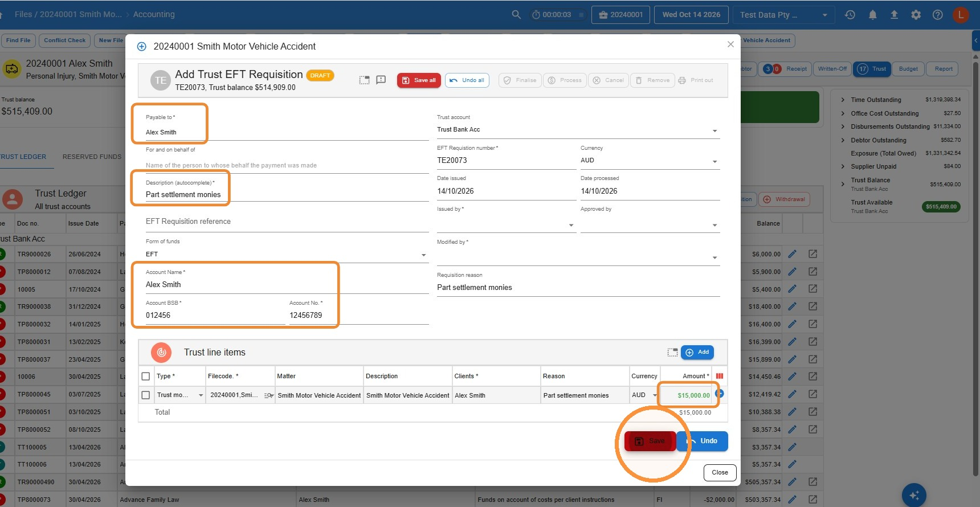Click the red Save all button
Screen dimensions: 980x507
coord(419,80)
